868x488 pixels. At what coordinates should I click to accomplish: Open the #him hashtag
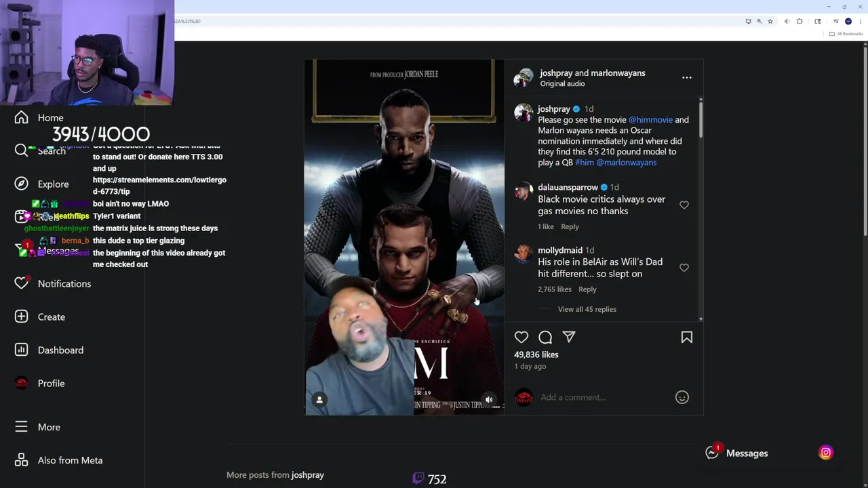point(585,163)
